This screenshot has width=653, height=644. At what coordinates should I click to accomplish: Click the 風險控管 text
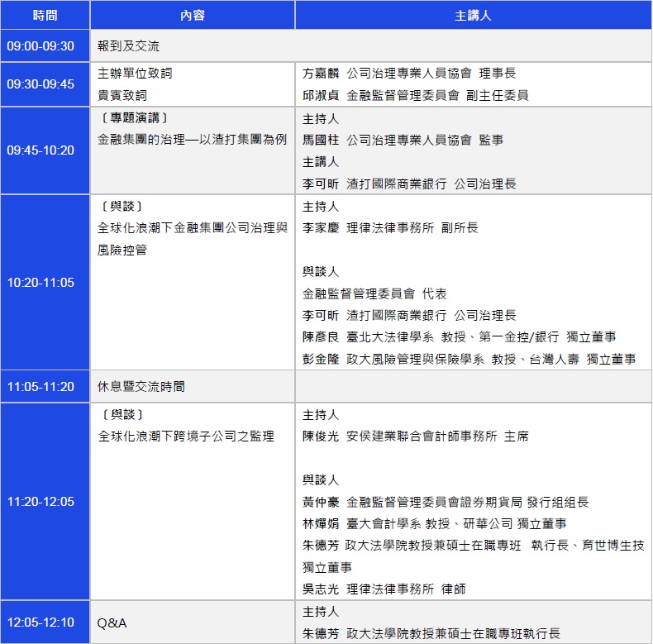click(x=122, y=250)
